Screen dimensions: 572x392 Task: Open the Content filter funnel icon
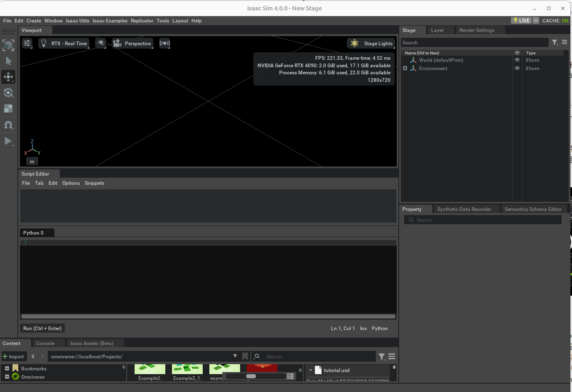[x=382, y=356]
